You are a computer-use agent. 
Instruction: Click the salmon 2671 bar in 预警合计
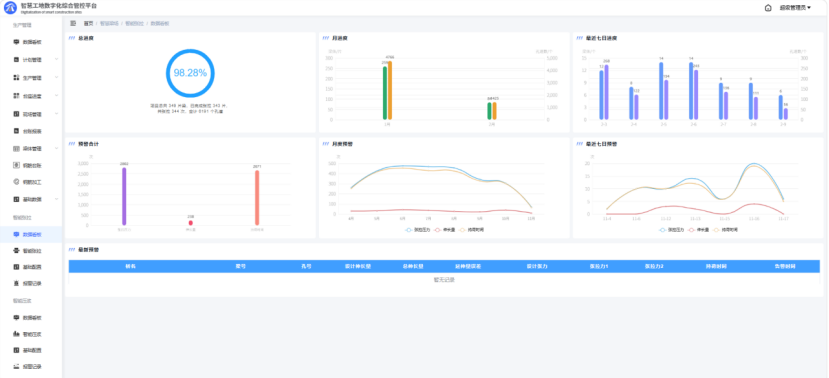click(257, 198)
